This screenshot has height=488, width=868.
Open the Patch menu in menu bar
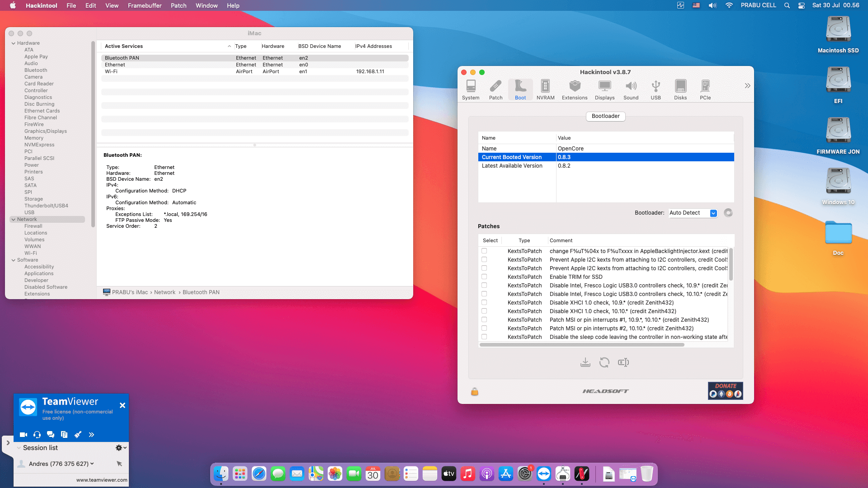178,5
